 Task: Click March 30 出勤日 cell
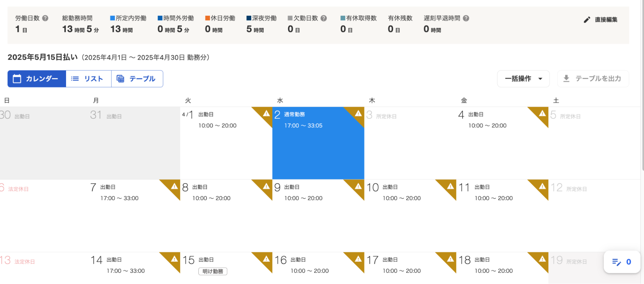click(x=44, y=143)
